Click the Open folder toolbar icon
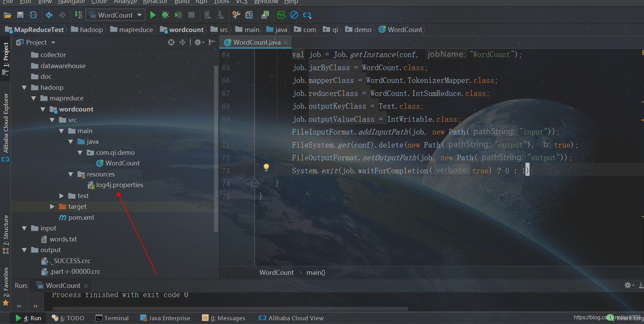 tap(8, 15)
